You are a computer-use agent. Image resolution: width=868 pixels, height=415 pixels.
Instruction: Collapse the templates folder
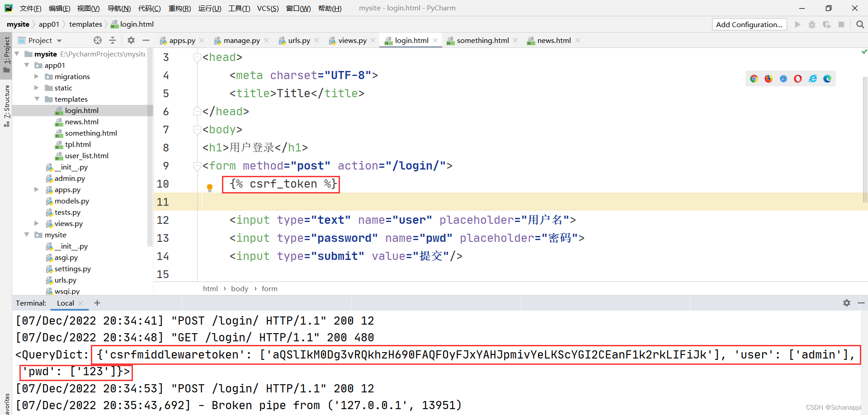(x=37, y=99)
